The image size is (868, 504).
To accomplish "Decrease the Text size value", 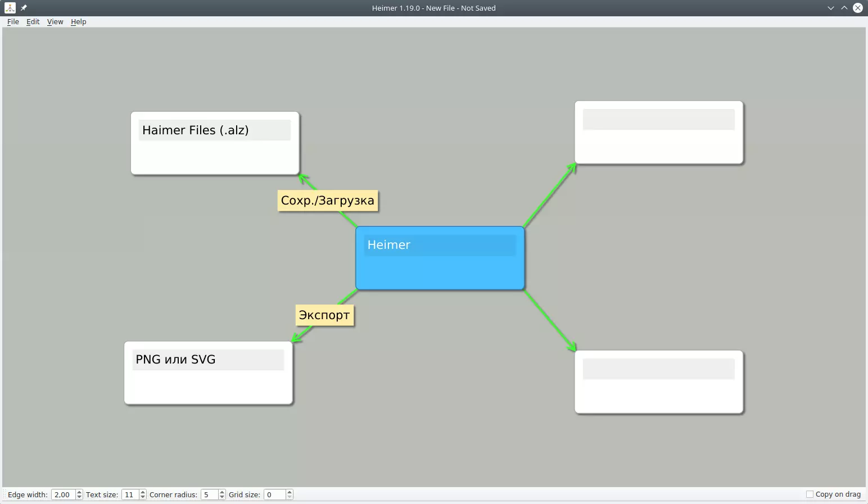I will tap(143, 497).
